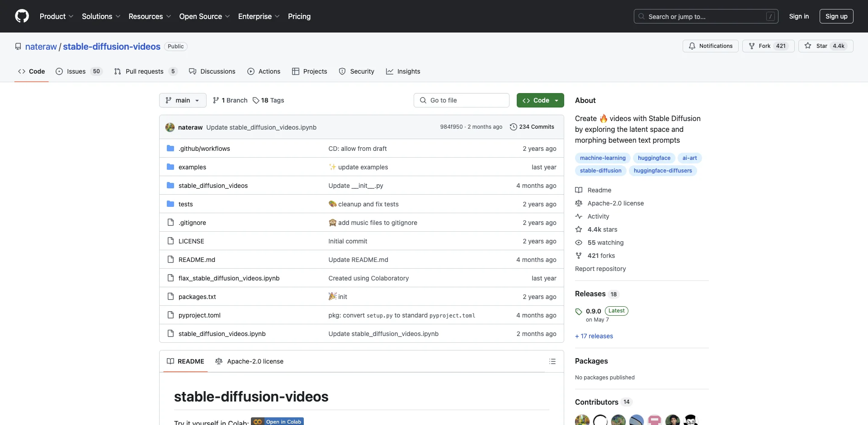This screenshot has height=425, width=868.
Task: Open the examples folder icon
Action: [170, 167]
